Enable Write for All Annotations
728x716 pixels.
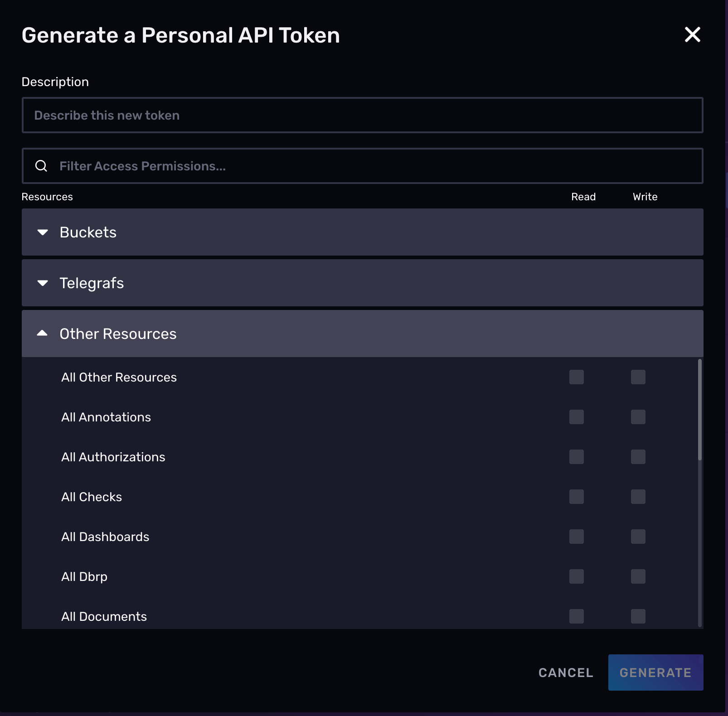pyautogui.click(x=637, y=417)
